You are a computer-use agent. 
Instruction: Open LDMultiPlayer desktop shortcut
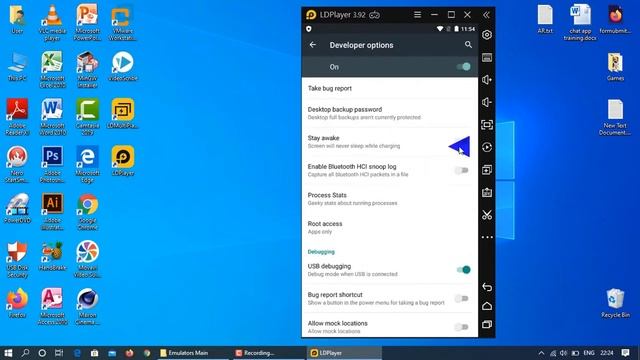tap(122, 113)
